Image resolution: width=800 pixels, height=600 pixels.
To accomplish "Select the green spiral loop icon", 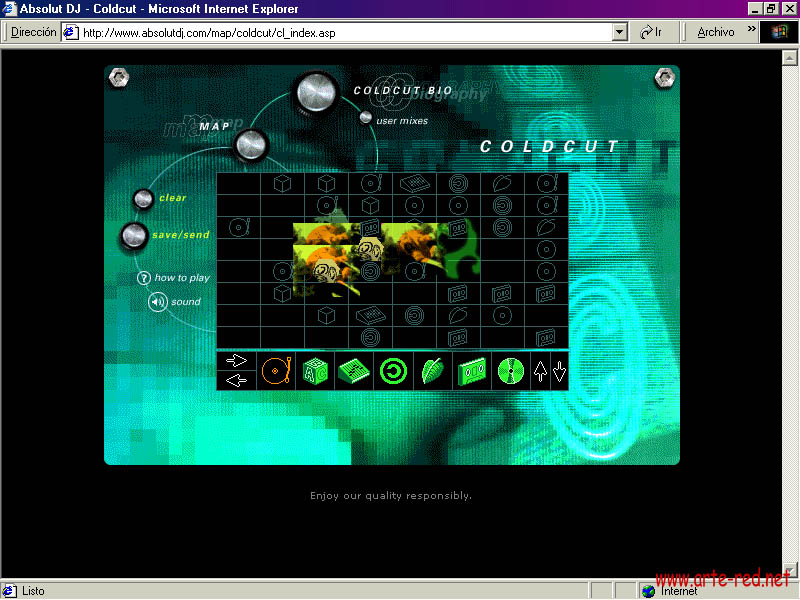I will coord(392,372).
